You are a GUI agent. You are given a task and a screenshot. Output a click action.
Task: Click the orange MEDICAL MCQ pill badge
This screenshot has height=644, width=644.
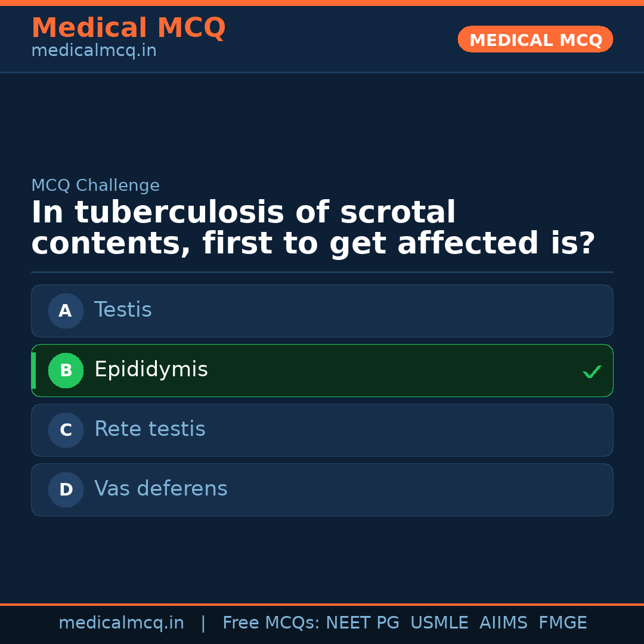tap(535, 40)
